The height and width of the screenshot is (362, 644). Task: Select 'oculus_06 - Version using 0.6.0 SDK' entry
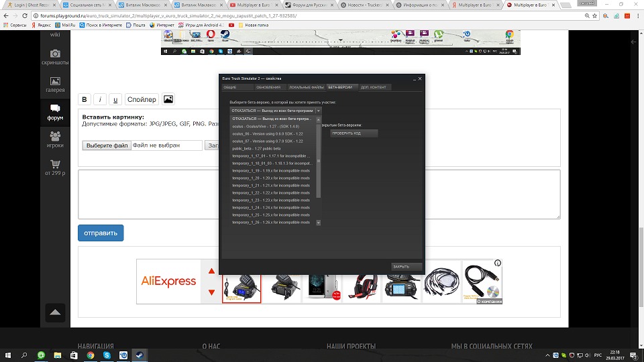coord(273,134)
